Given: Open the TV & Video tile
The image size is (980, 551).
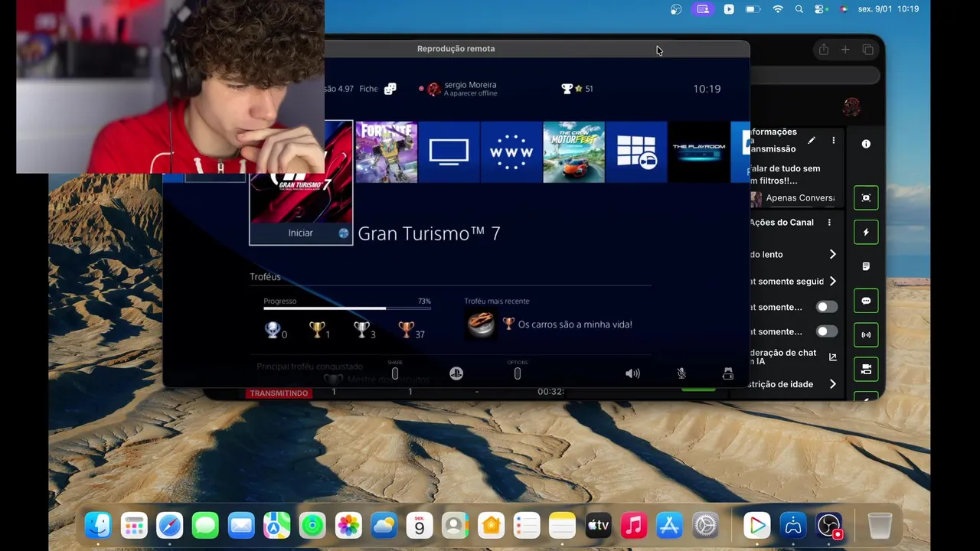Looking at the screenshot, I should 449,152.
